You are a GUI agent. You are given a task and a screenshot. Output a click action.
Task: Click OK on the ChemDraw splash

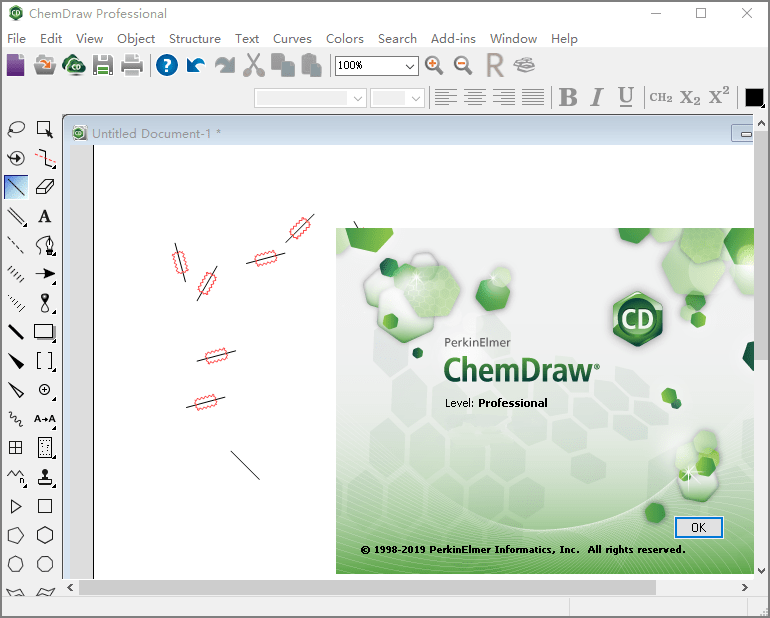pyautogui.click(x=698, y=528)
